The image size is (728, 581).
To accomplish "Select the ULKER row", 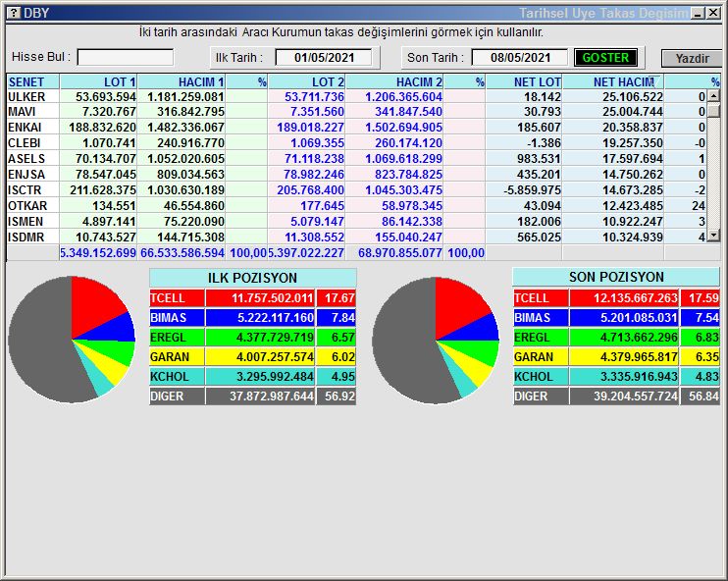I will coord(356,96).
